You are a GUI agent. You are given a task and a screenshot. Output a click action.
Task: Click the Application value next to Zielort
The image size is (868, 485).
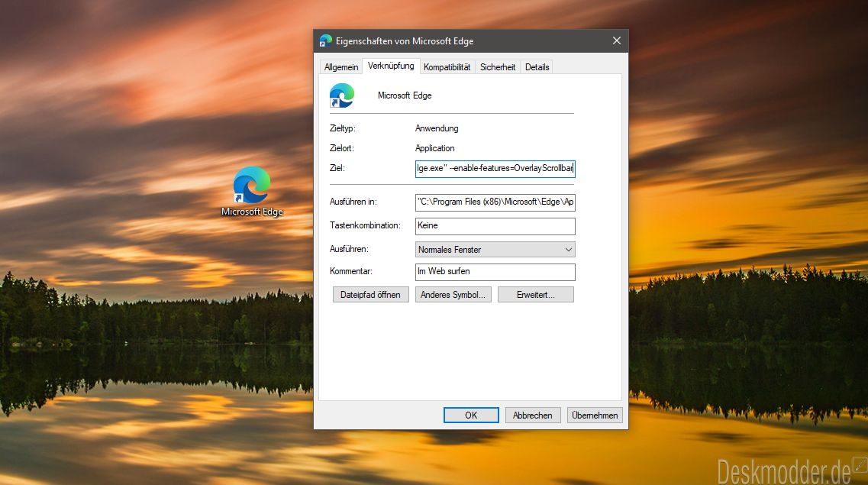[434, 148]
